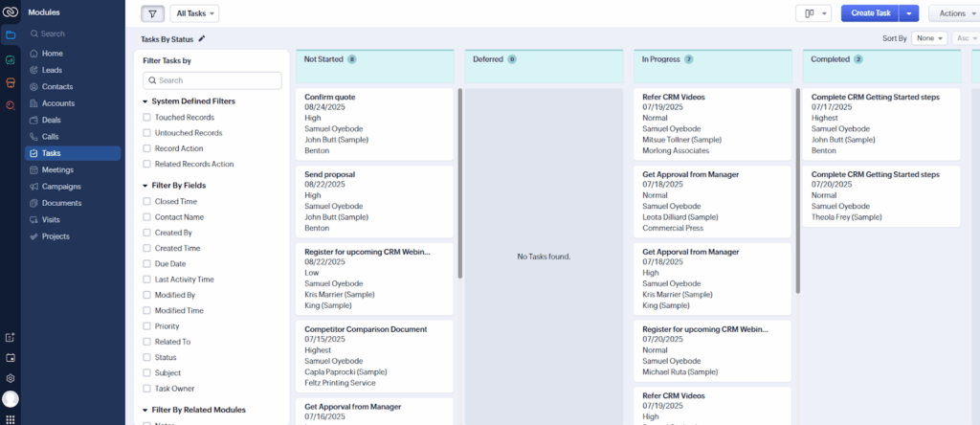
Task: Click the pencil icon beside Tasks By Status
Action: pyautogui.click(x=201, y=39)
